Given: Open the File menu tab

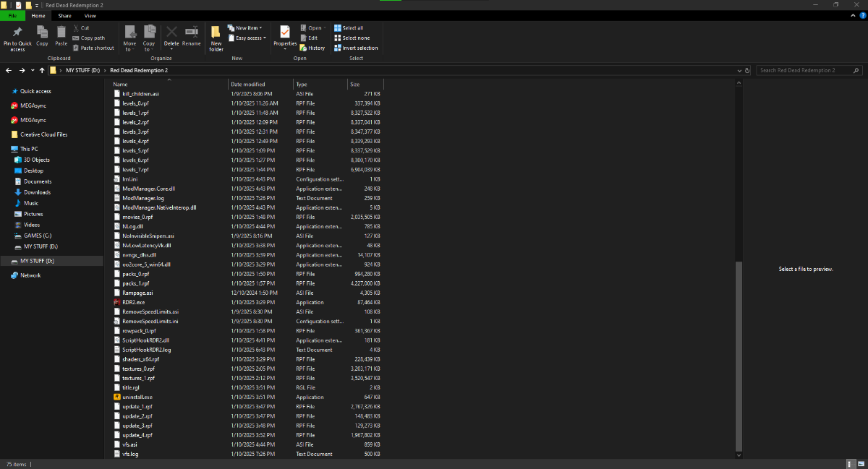Looking at the screenshot, I should 13,15.
